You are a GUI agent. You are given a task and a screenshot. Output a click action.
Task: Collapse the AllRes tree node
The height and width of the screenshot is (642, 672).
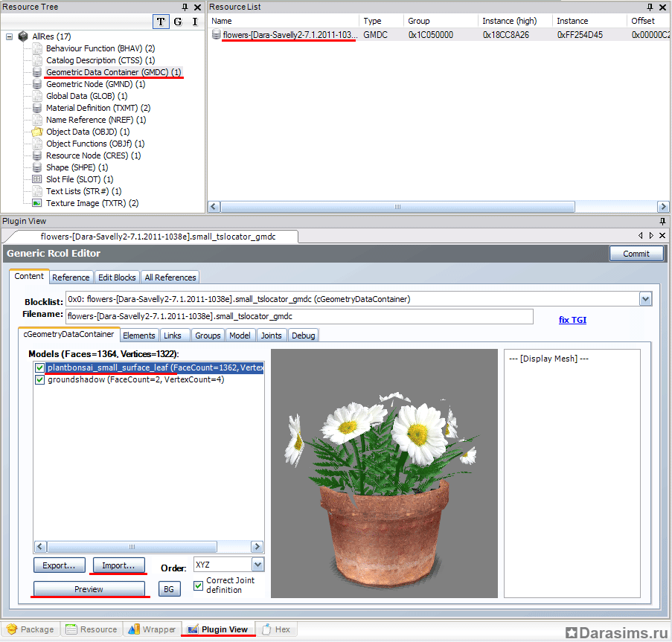tap(10, 36)
